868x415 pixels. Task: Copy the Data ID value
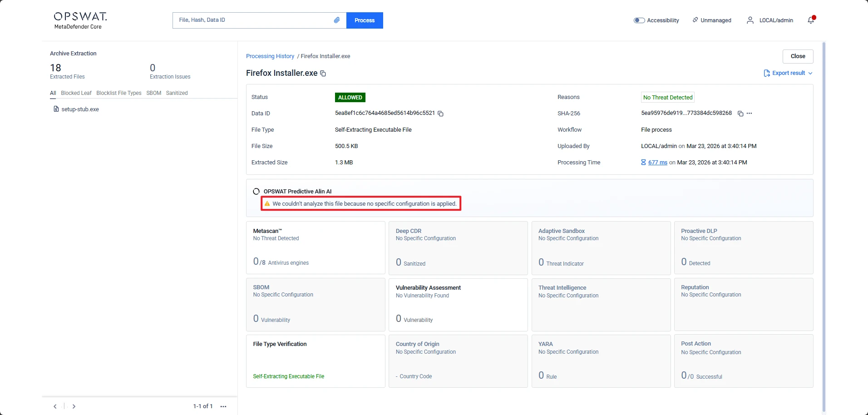440,114
